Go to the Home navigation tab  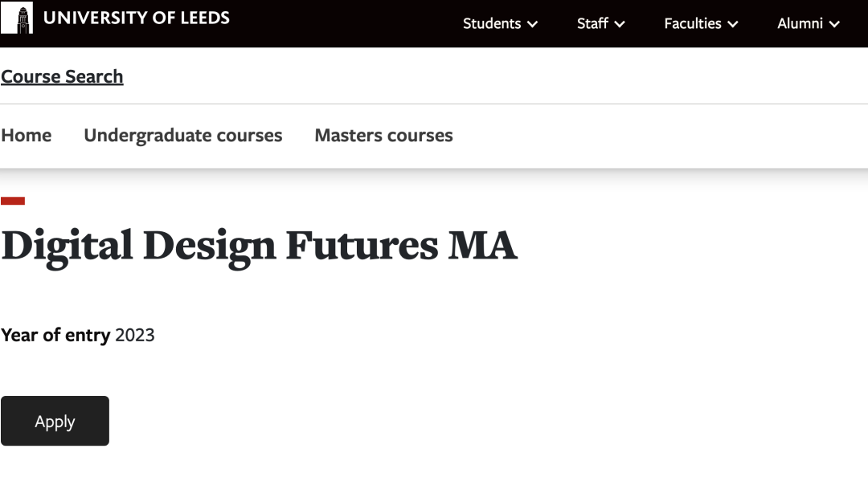tap(27, 136)
